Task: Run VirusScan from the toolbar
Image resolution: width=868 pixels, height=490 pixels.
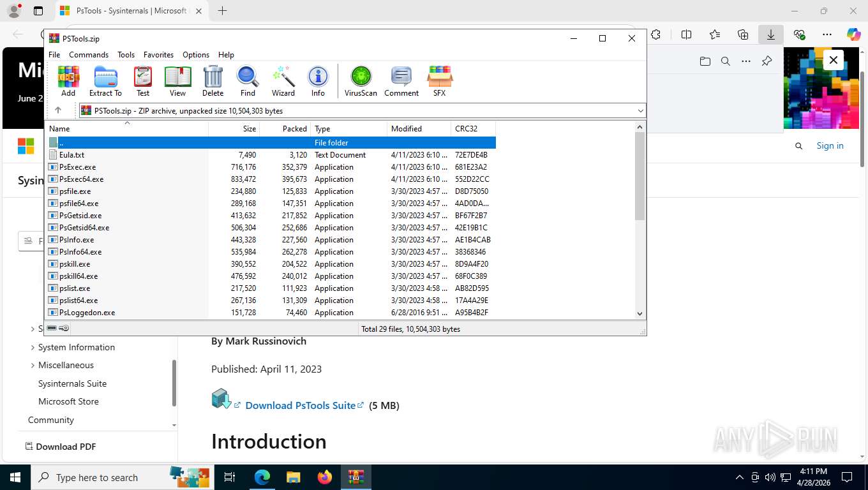Action: pyautogui.click(x=361, y=81)
